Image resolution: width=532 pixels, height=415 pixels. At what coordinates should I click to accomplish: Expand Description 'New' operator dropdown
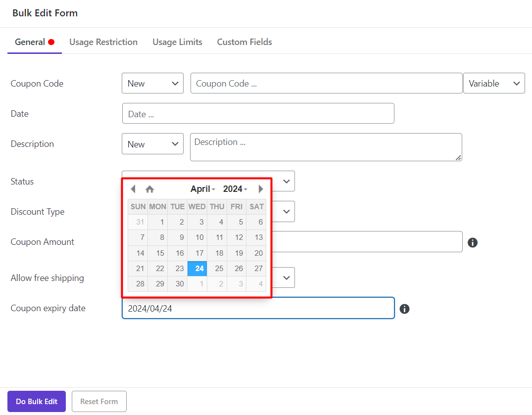click(152, 144)
